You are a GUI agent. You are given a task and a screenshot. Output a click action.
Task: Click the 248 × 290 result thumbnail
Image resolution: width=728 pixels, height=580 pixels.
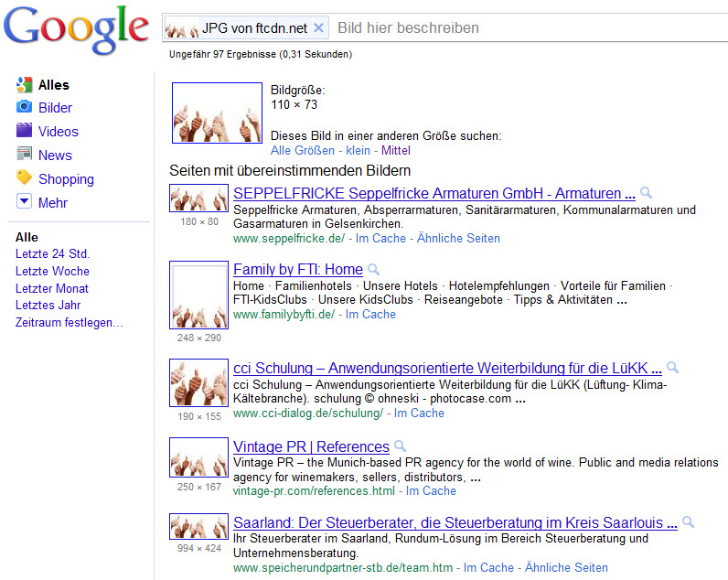[x=198, y=295]
